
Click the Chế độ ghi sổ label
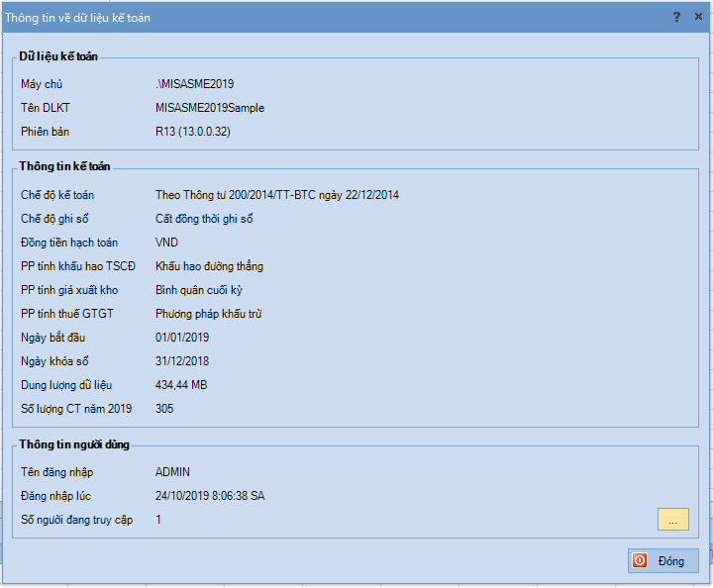54,219
